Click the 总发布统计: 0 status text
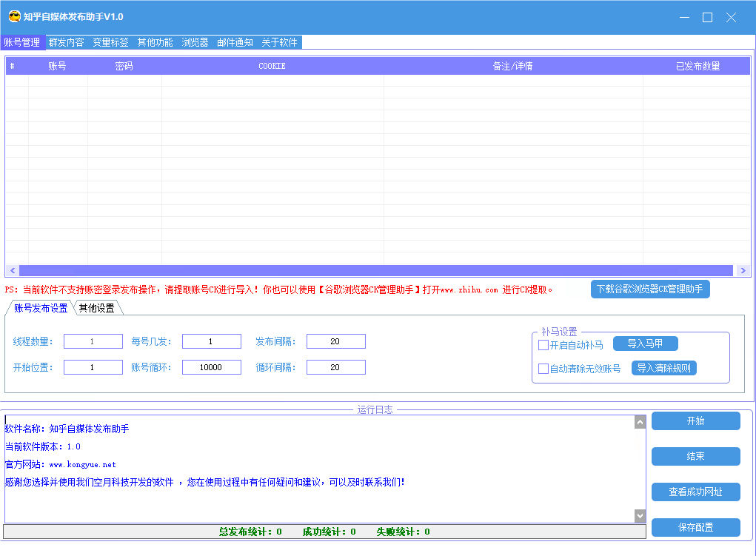Screen dimensions: 756x556 [250, 532]
